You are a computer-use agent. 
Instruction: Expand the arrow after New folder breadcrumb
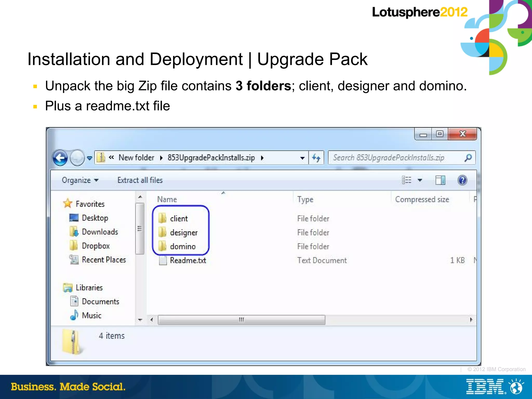pyautogui.click(x=161, y=158)
